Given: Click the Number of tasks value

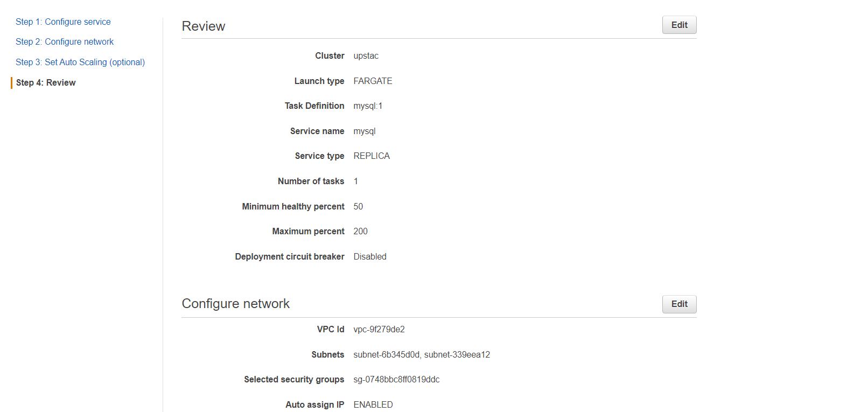Looking at the screenshot, I should (x=355, y=181).
